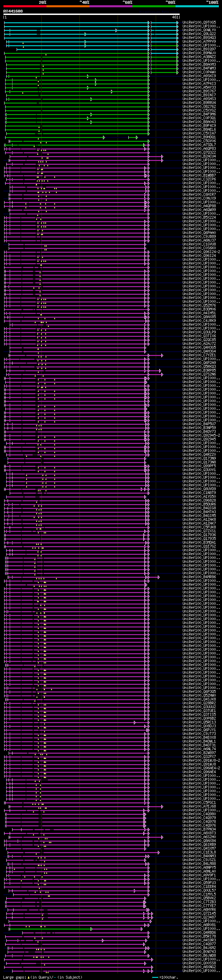
Task: Select the UniRef100_A4IH51 label
Action: [199, 313]
